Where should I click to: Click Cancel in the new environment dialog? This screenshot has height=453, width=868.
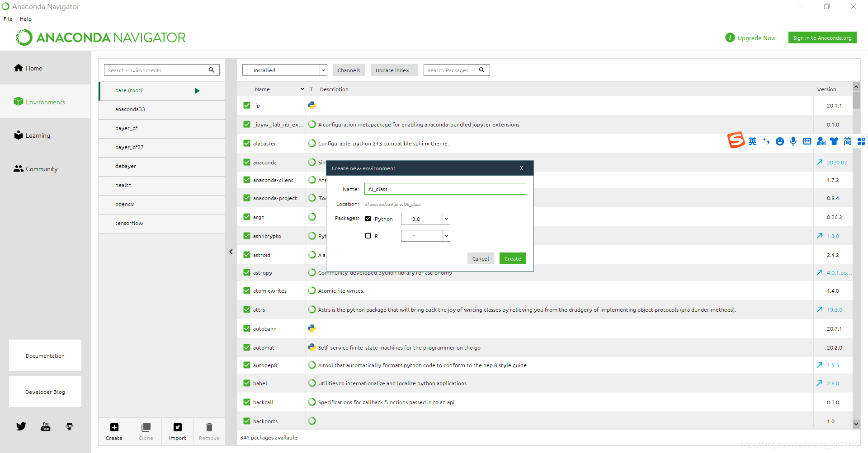481,258
